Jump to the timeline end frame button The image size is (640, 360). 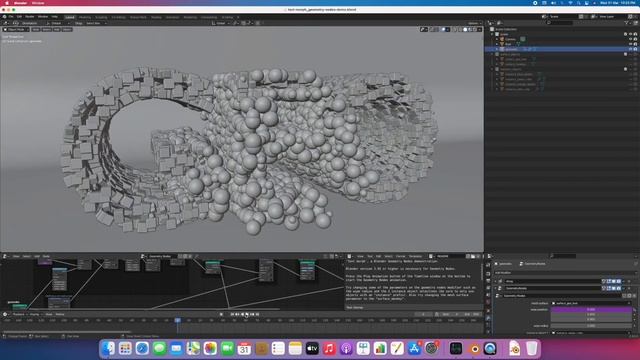[x=258, y=314]
